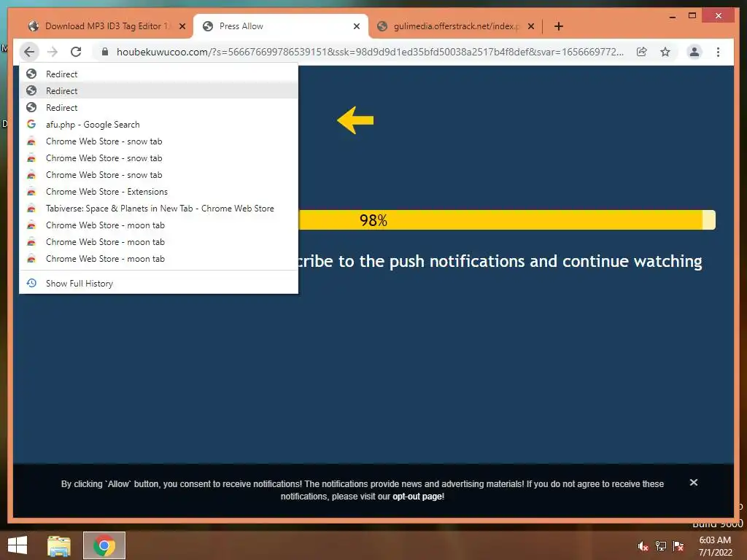Open the third Chrome Web Store - snow tab entry
Image resolution: width=747 pixels, height=560 pixels.
[158, 175]
